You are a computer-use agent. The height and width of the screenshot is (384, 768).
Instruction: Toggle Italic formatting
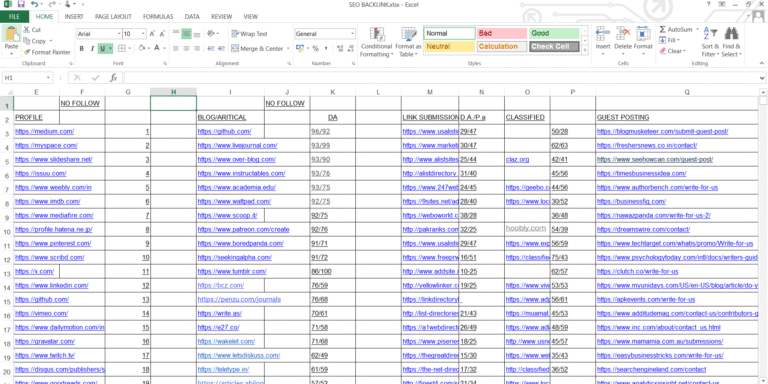tap(92, 48)
